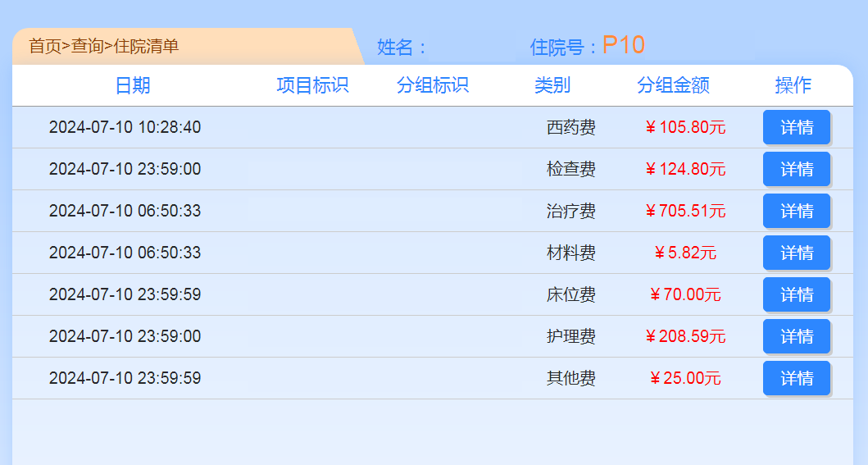Click the 首页 breadcrumb link
Screen dimensions: 868x465
pyautogui.click(x=44, y=46)
